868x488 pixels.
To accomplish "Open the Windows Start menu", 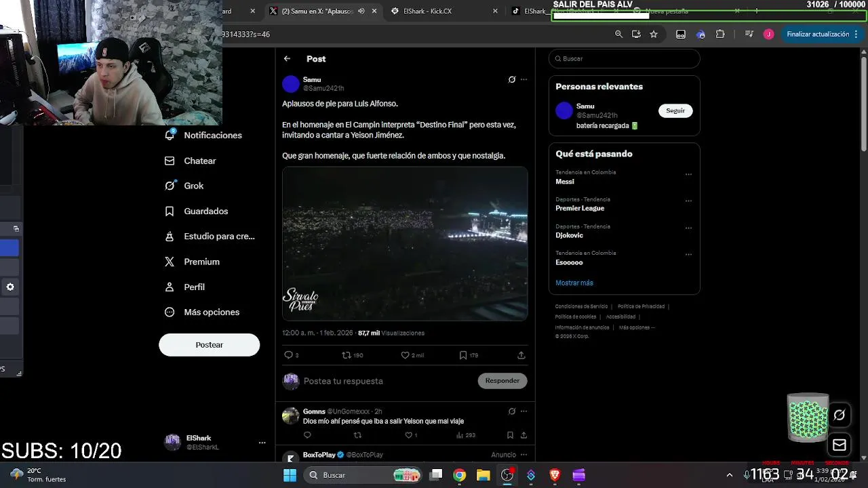I will pyautogui.click(x=290, y=475).
